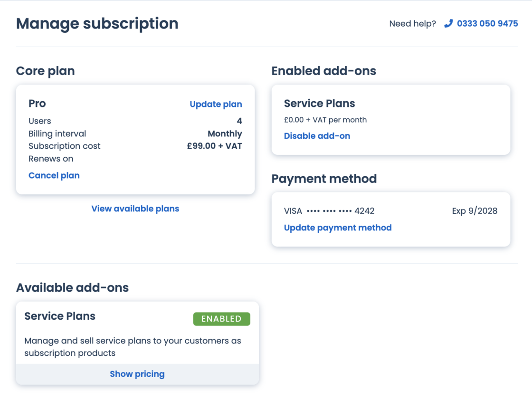Click the phone icon next to help number
Image resolution: width=532 pixels, height=400 pixels.
coord(448,23)
